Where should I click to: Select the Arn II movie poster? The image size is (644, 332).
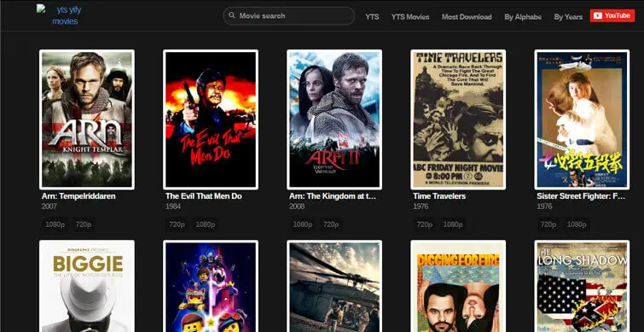coord(334,119)
